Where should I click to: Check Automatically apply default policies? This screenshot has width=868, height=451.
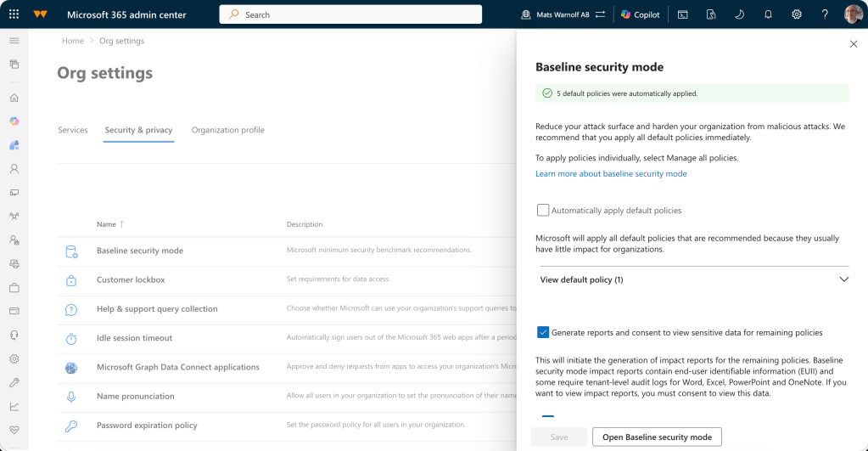coord(543,210)
